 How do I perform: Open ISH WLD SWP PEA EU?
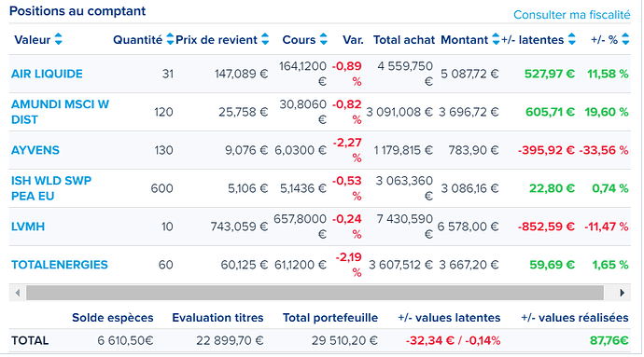point(51,188)
